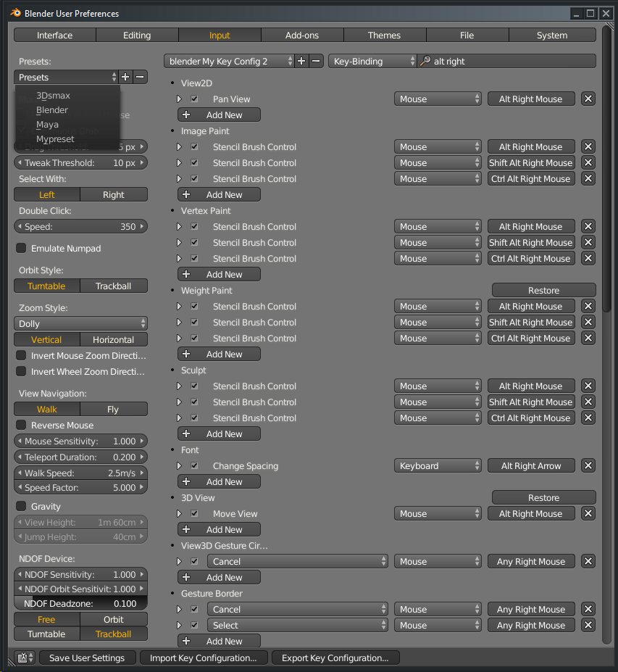Viewport: 618px width, 672px height.
Task: Switch to the Add-ons tab
Action: (302, 35)
